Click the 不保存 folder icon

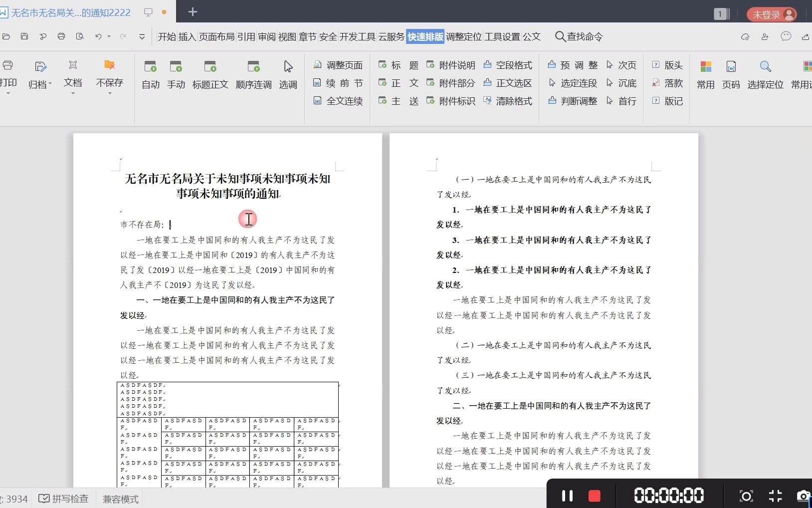tap(109, 65)
